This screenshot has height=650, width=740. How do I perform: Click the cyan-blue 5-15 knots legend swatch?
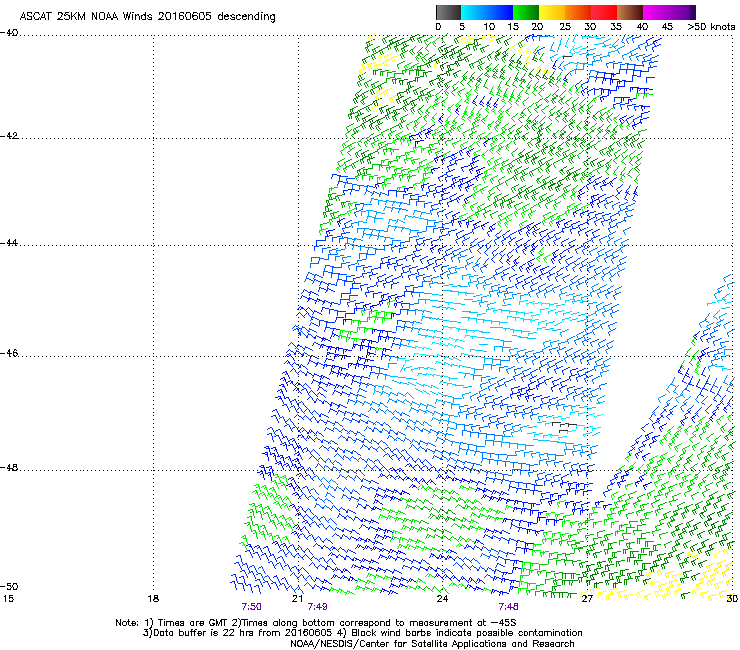pos(487,12)
